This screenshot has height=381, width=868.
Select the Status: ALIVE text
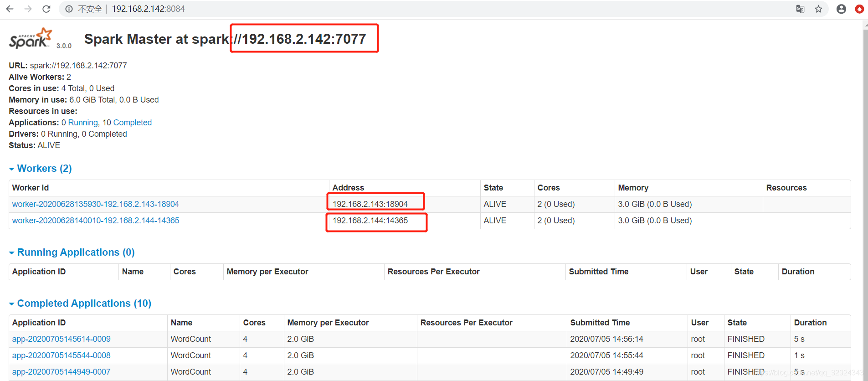35,145
